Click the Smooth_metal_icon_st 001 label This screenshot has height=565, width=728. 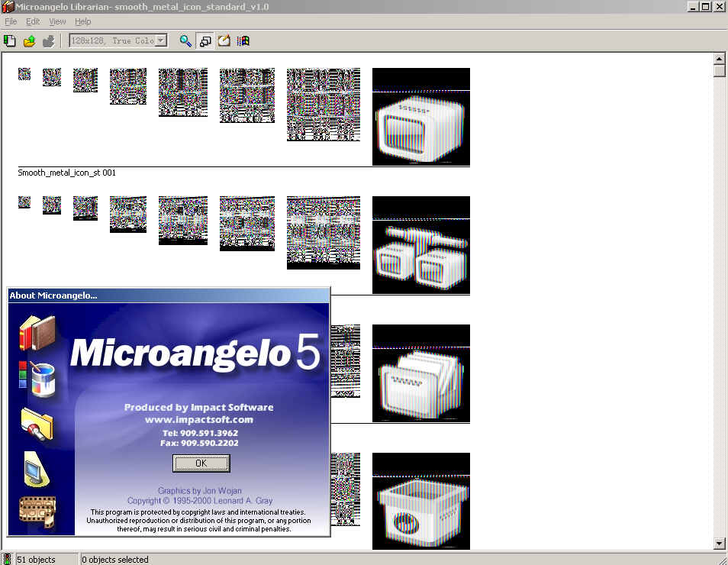(67, 173)
